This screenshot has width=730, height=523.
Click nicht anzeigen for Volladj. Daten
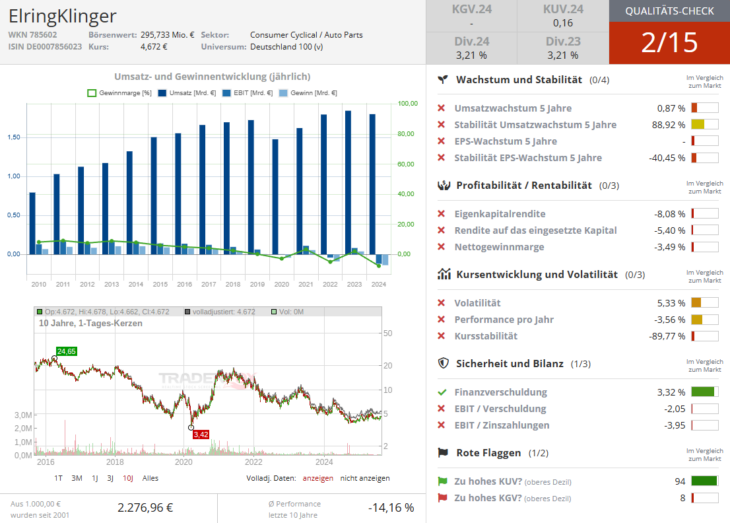[x=365, y=478]
